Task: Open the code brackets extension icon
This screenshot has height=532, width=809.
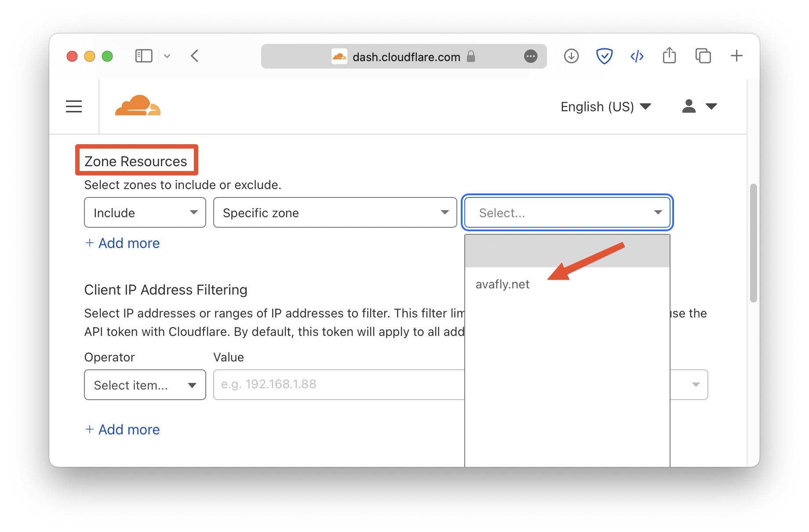Action: point(637,56)
